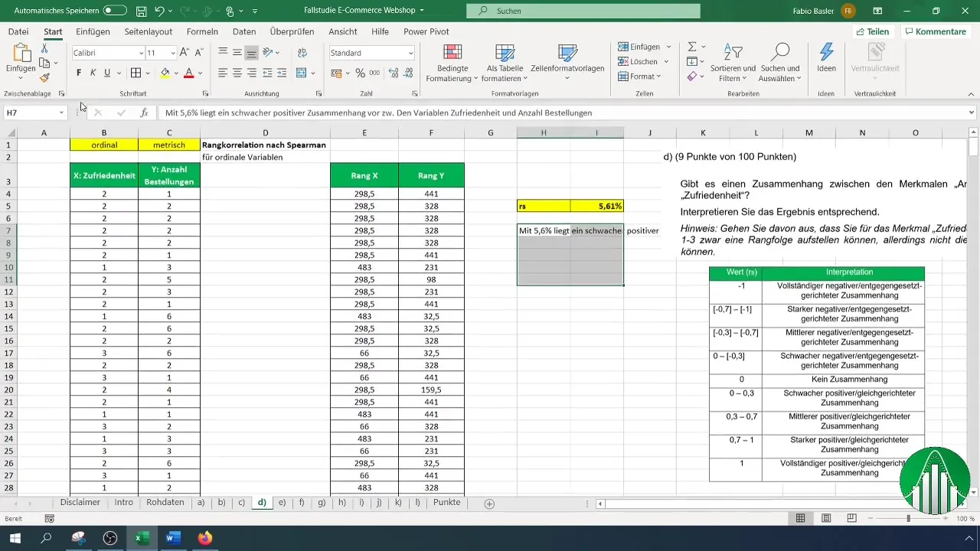Open the font size dropdown
Image resolution: width=980 pixels, height=551 pixels.
click(x=173, y=53)
